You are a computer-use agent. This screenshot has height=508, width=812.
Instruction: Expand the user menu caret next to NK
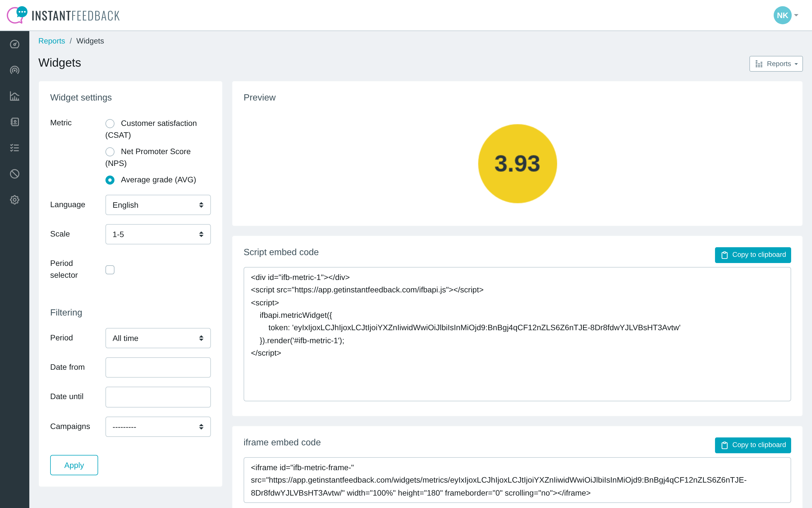[796, 15]
